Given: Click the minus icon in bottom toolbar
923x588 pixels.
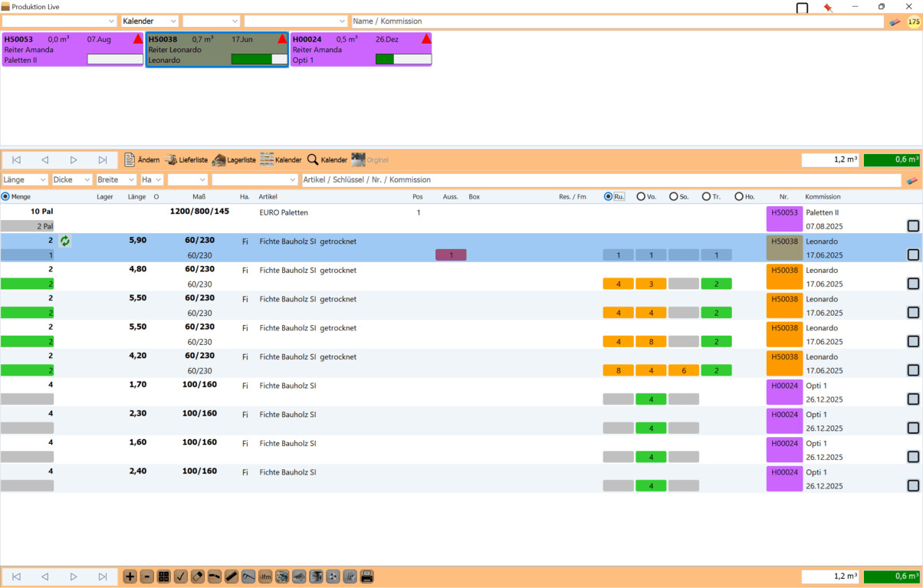Looking at the screenshot, I should (x=147, y=577).
